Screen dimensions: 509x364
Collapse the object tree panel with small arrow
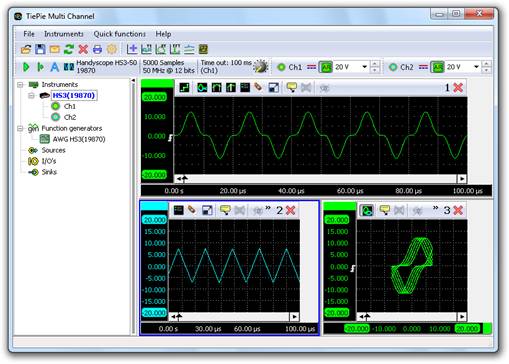(x=133, y=81)
